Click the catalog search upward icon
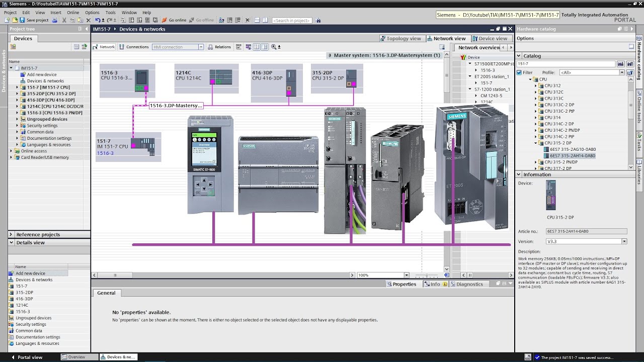The height and width of the screenshot is (362, 644). pyautogui.click(x=629, y=64)
